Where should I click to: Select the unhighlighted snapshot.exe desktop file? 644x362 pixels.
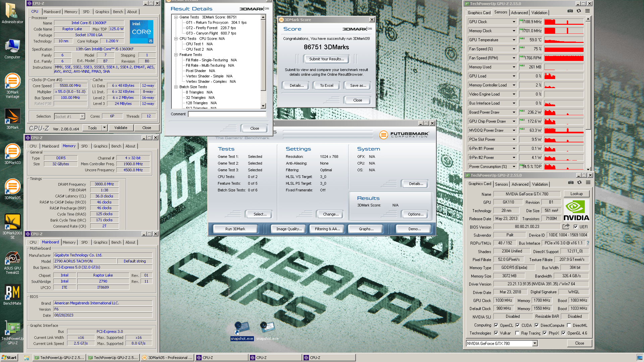pos(267,330)
